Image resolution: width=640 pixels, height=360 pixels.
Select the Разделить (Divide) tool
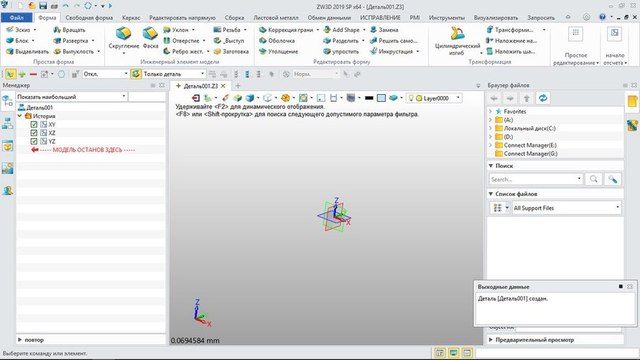[341, 41]
